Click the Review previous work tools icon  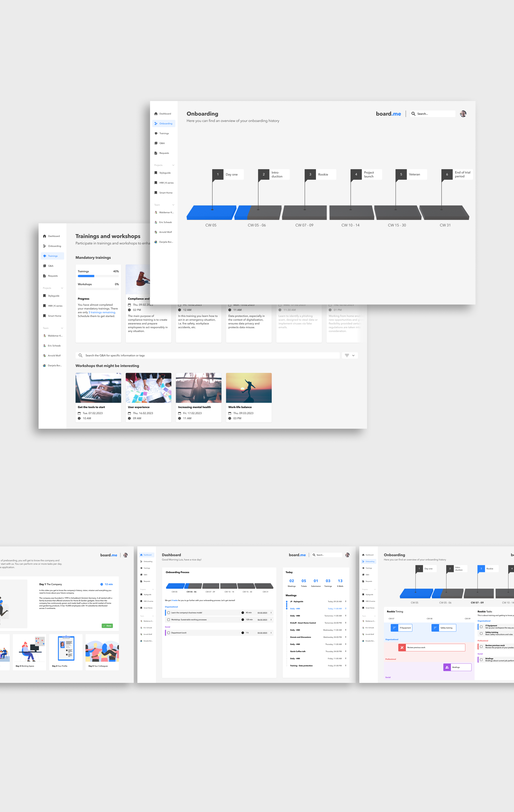coord(402,647)
